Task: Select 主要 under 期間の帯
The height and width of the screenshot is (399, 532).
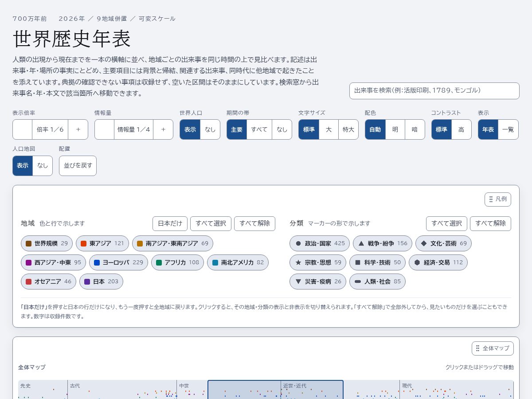Action: point(237,129)
